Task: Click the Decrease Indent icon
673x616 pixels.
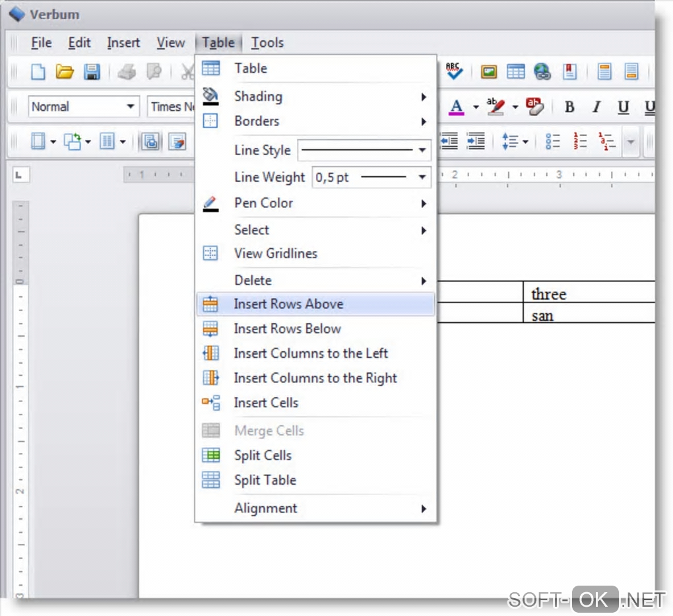Action: coord(449,141)
